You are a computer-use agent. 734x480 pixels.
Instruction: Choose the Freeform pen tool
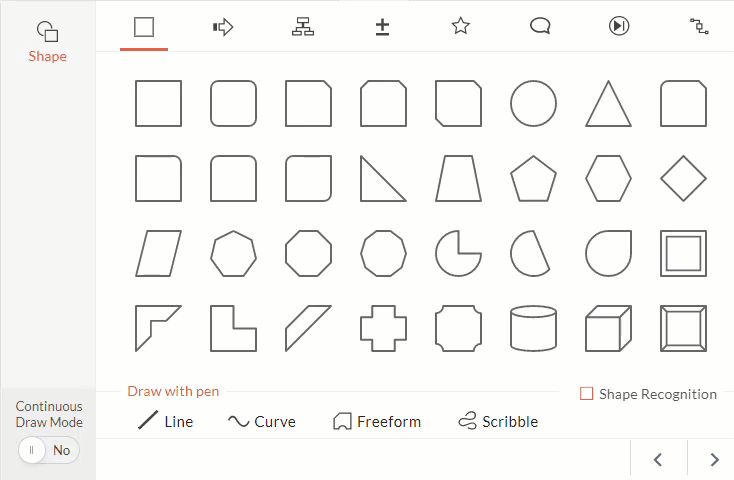coord(377,421)
